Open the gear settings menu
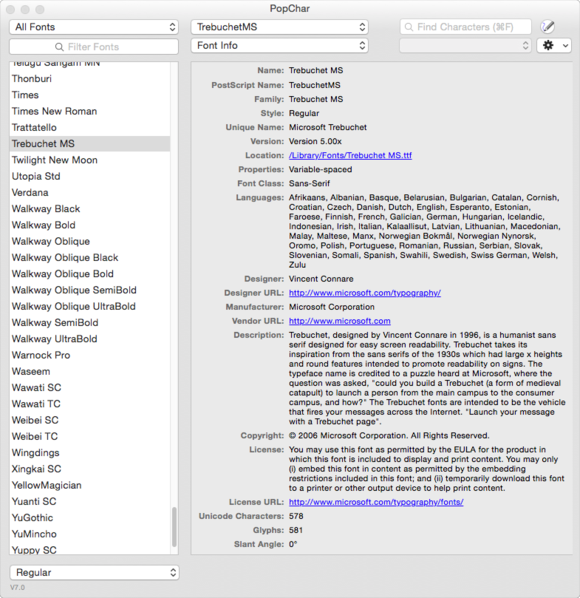580x598 pixels. 554,45
